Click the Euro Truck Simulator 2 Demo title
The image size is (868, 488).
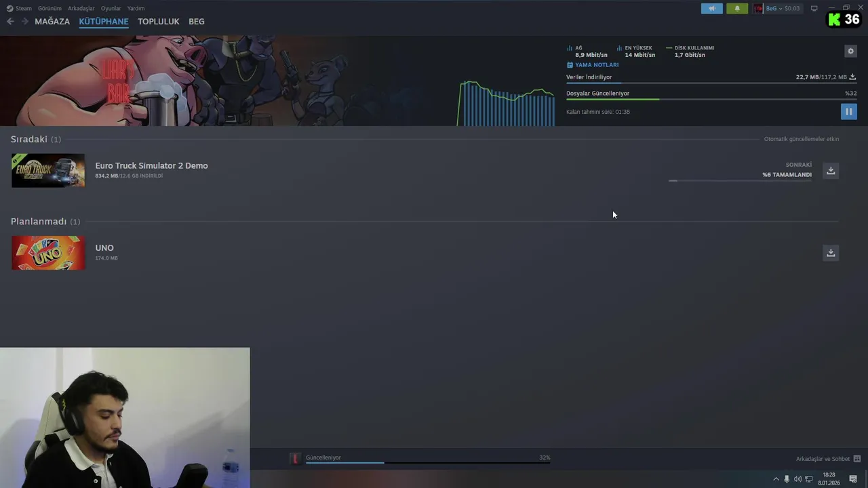click(x=151, y=165)
